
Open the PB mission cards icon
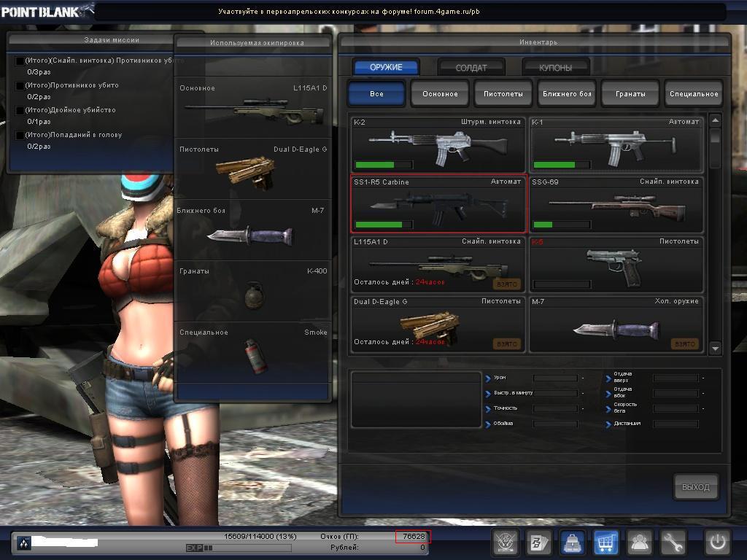coord(539,542)
